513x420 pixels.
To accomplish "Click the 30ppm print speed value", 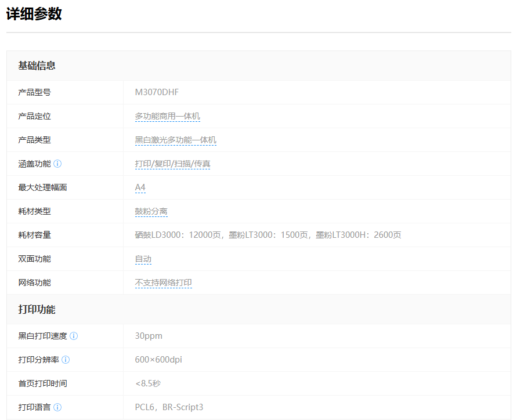I will click(x=149, y=336).
